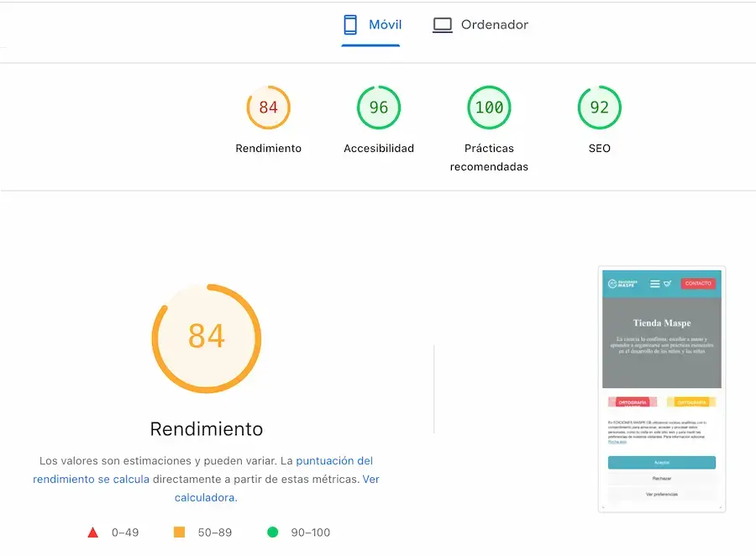
Task: Switch to the Móvil tab
Action: coord(372,25)
